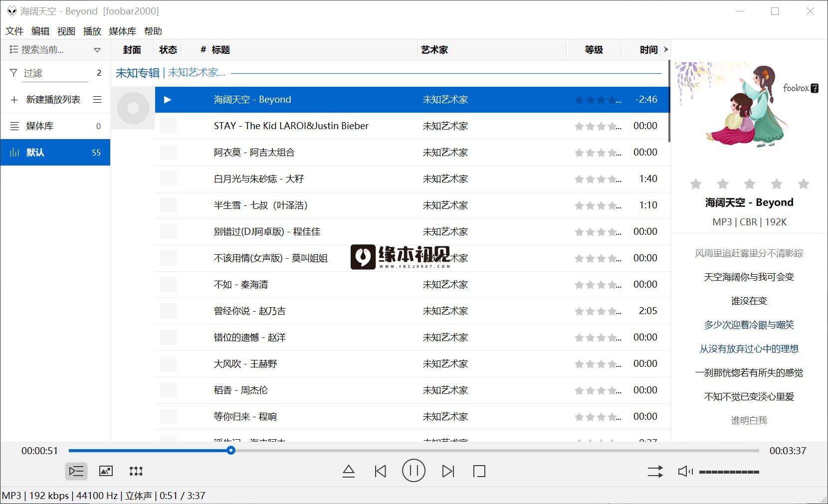The height and width of the screenshot is (504, 828).
Task: Seek within the track progress bar
Action: (414, 451)
